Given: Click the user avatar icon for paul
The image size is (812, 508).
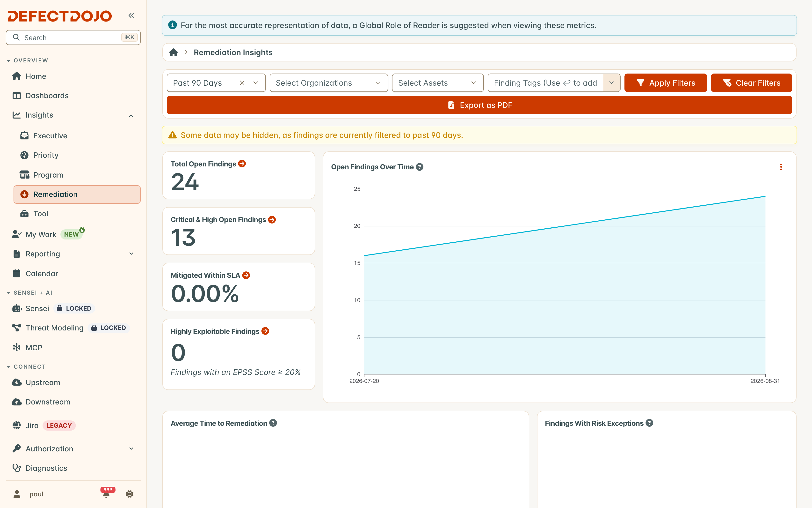Looking at the screenshot, I should tap(17, 494).
